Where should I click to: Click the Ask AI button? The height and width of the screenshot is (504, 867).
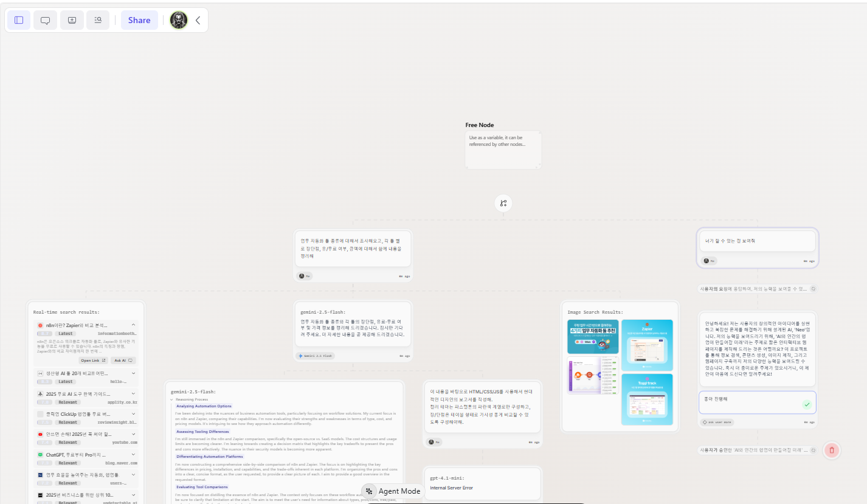point(123,361)
